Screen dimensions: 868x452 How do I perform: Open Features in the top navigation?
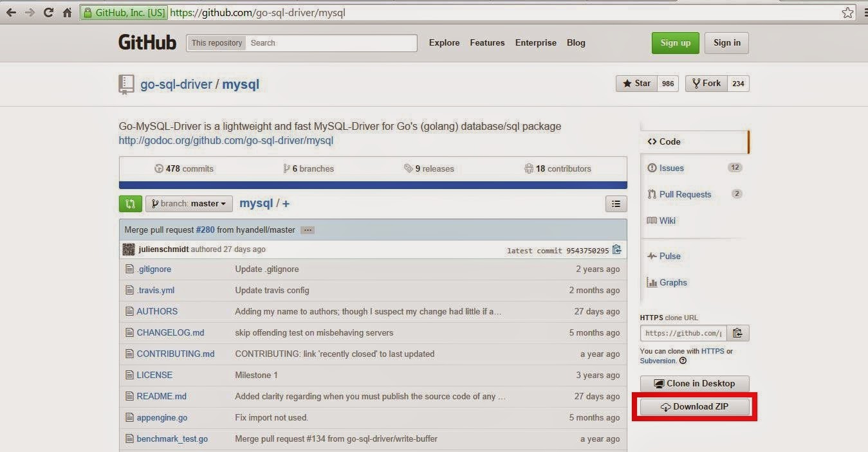[487, 43]
